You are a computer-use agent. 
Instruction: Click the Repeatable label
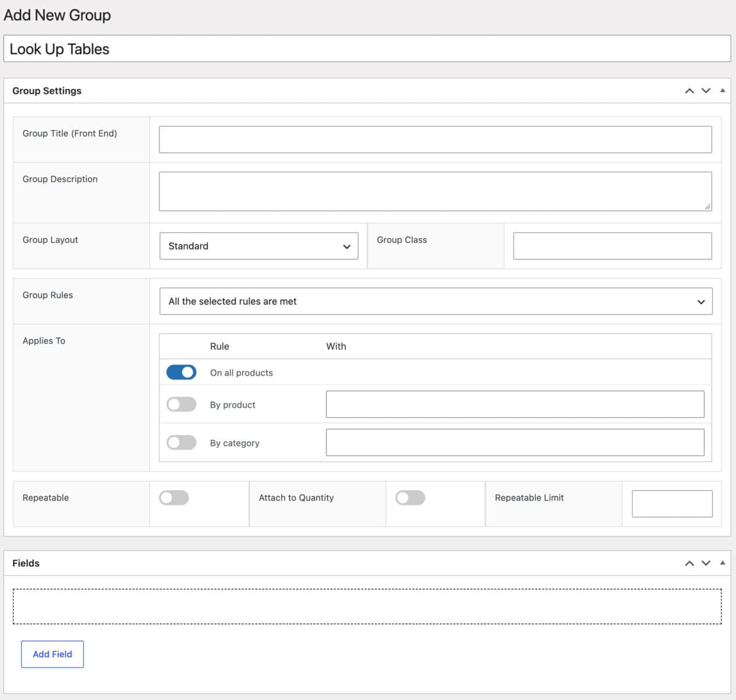[x=45, y=498]
